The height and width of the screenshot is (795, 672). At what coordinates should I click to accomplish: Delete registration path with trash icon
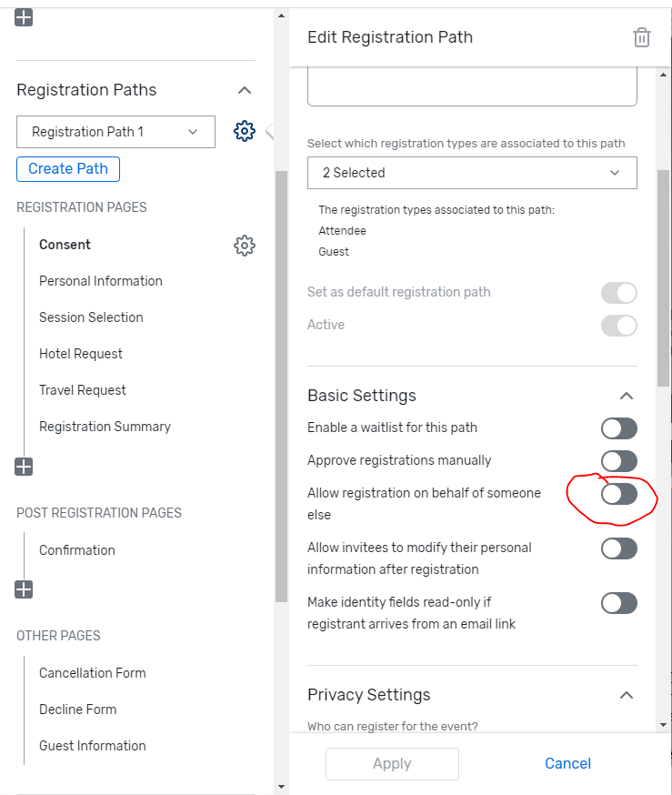(x=642, y=37)
